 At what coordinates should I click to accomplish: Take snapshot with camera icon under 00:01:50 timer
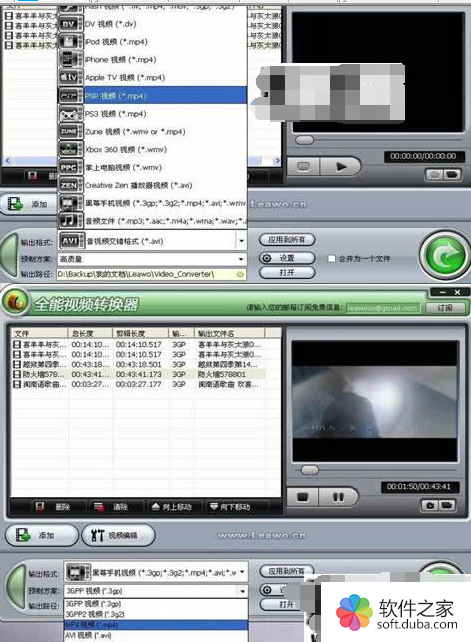click(430, 505)
